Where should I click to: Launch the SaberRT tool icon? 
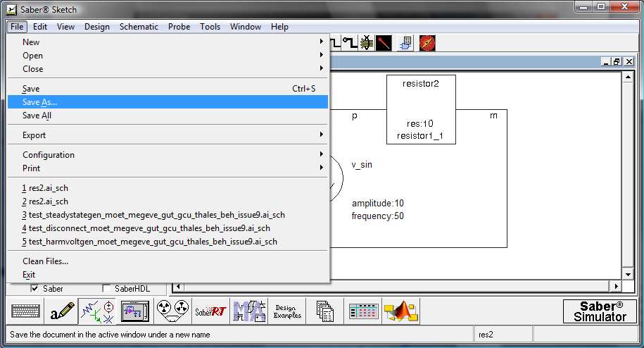[x=210, y=311]
